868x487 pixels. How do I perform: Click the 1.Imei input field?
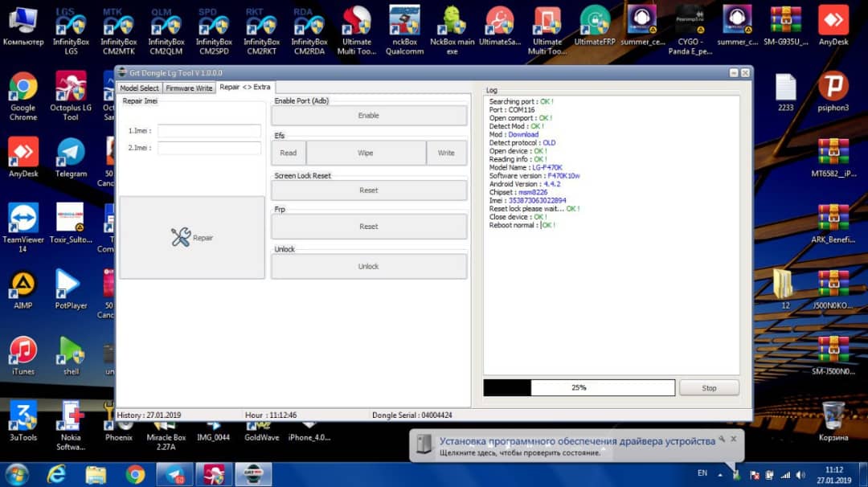[209, 131]
